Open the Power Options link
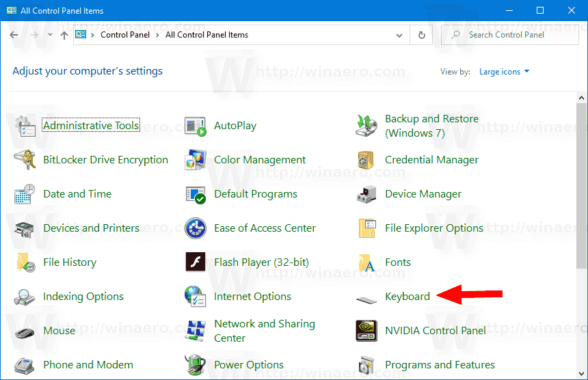This screenshot has height=380, width=588. point(249,365)
